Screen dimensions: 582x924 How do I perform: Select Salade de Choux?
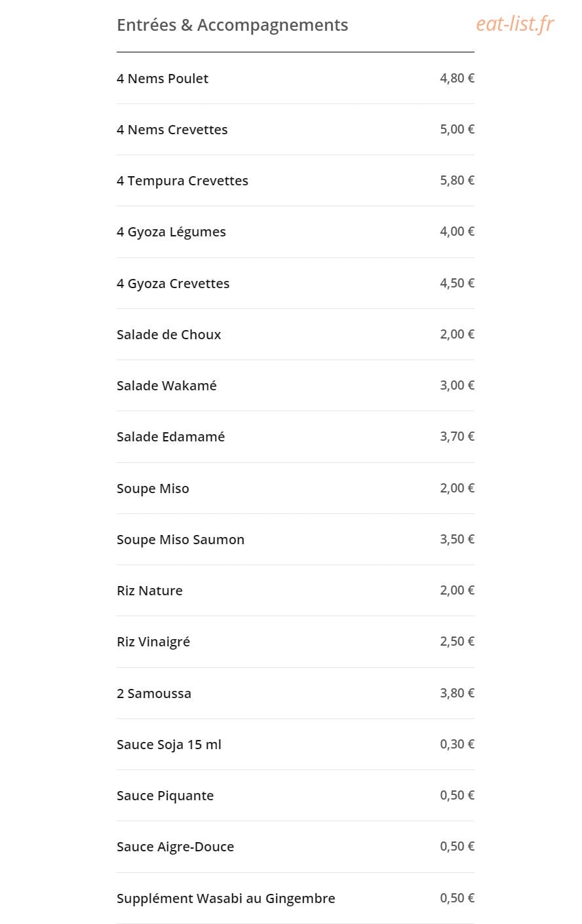295,334
